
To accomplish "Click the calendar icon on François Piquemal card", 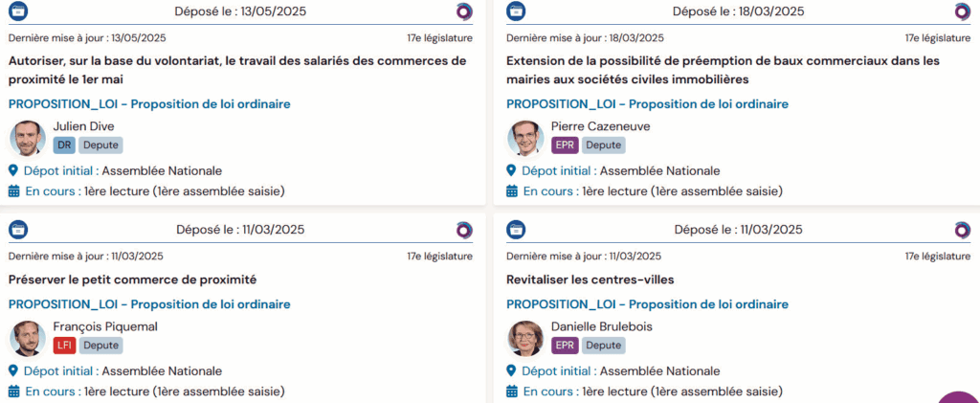I will [13, 392].
